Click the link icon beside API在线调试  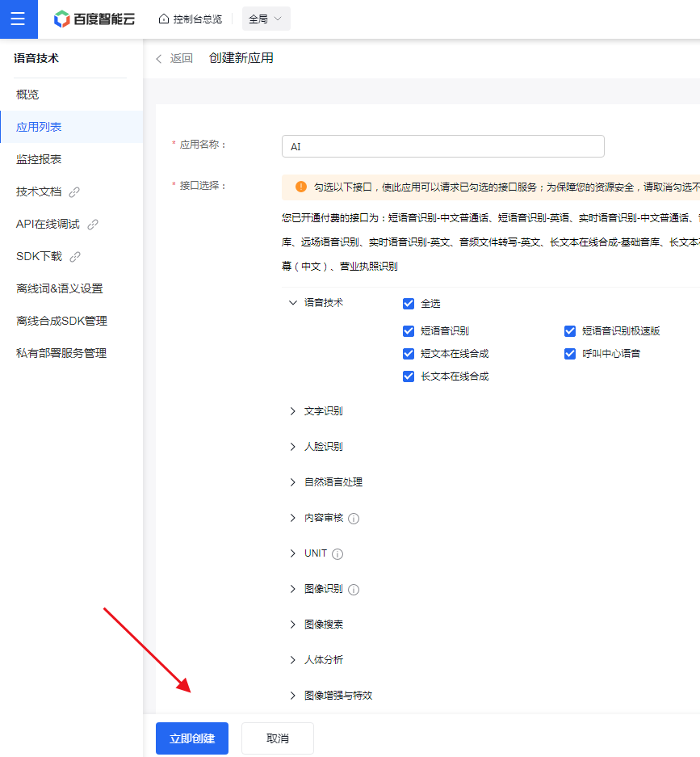93,225
